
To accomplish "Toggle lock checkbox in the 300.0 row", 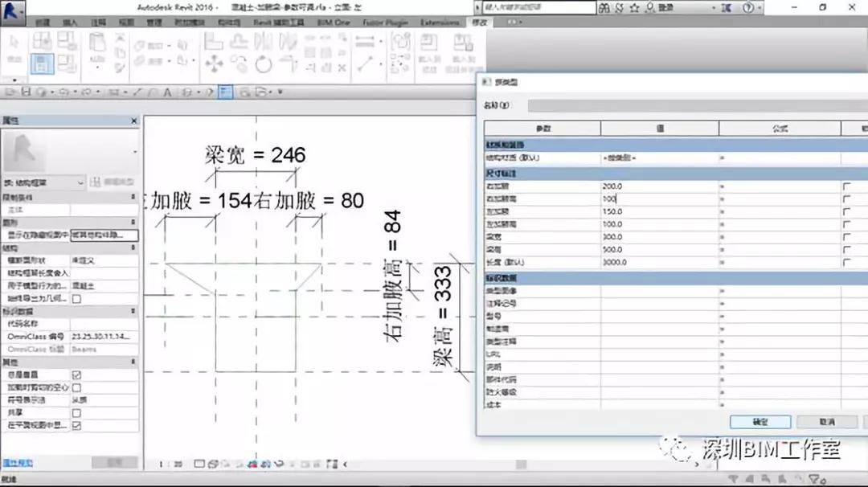I will pyautogui.click(x=846, y=237).
